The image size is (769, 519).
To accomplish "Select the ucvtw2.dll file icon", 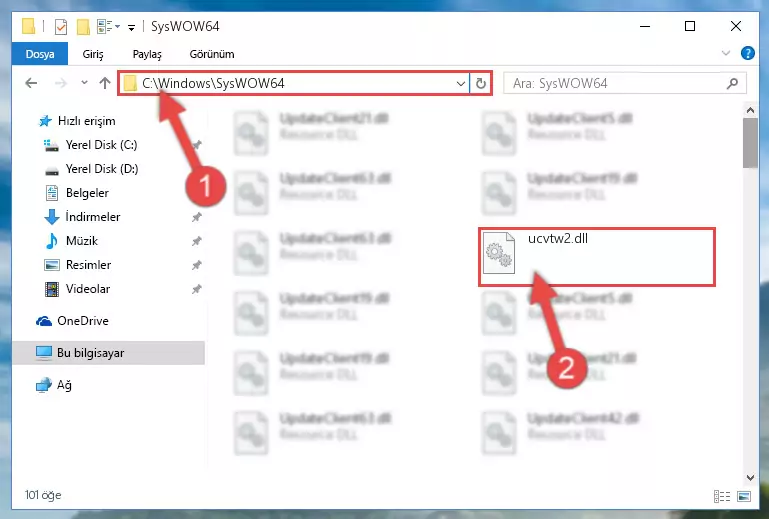I will (499, 253).
